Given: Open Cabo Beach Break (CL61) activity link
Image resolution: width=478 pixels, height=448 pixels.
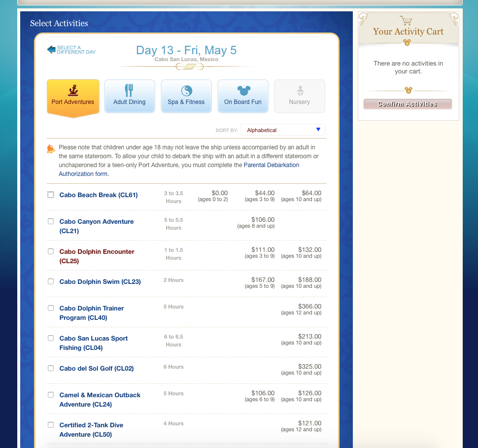Looking at the screenshot, I should [99, 195].
